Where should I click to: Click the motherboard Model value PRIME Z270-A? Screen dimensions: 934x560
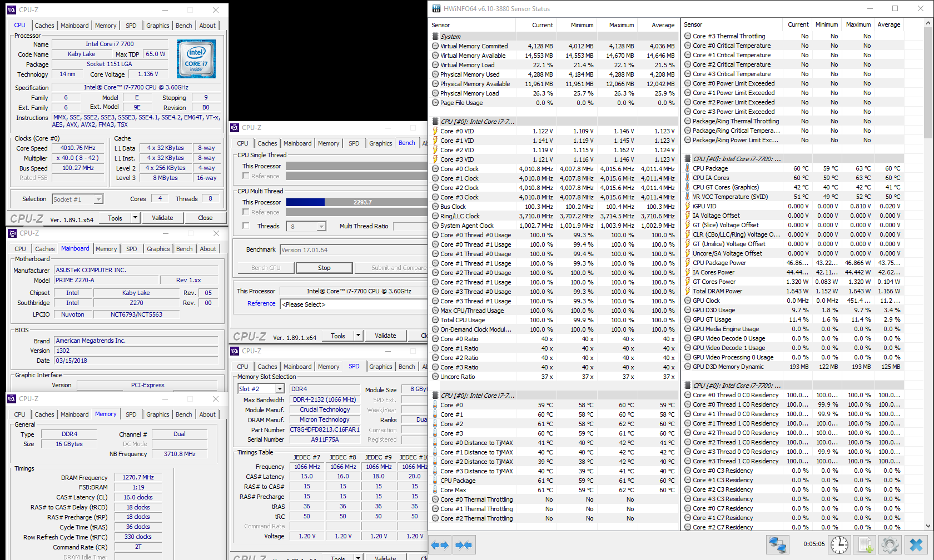(106, 280)
